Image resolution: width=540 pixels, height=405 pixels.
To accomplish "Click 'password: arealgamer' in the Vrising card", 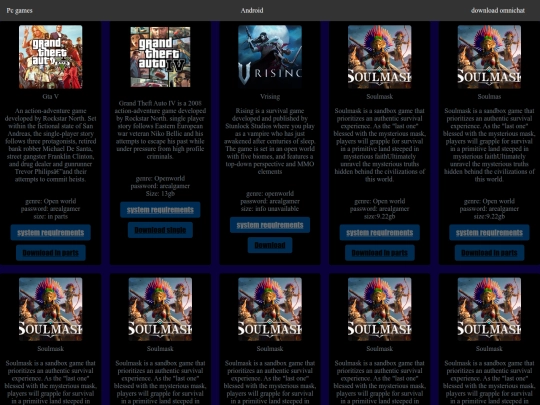I will (270, 201).
